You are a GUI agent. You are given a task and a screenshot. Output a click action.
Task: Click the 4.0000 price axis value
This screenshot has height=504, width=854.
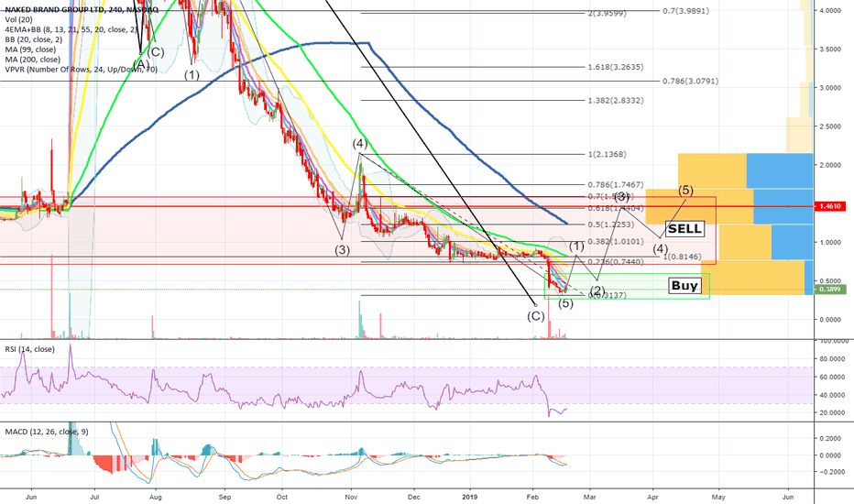coord(829,10)
